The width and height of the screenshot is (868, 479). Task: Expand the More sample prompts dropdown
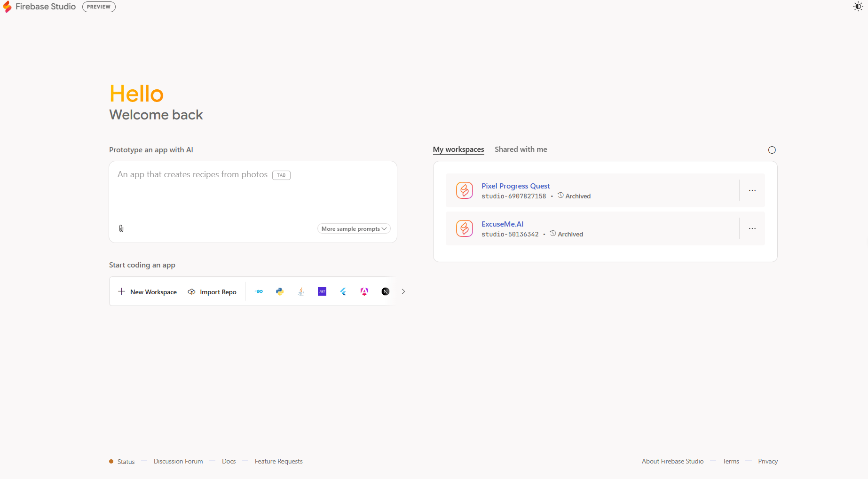[354, 229]
